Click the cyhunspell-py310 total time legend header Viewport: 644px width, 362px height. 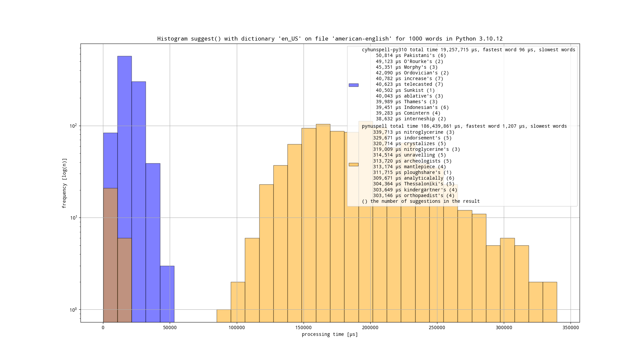(x=469, y=50)
